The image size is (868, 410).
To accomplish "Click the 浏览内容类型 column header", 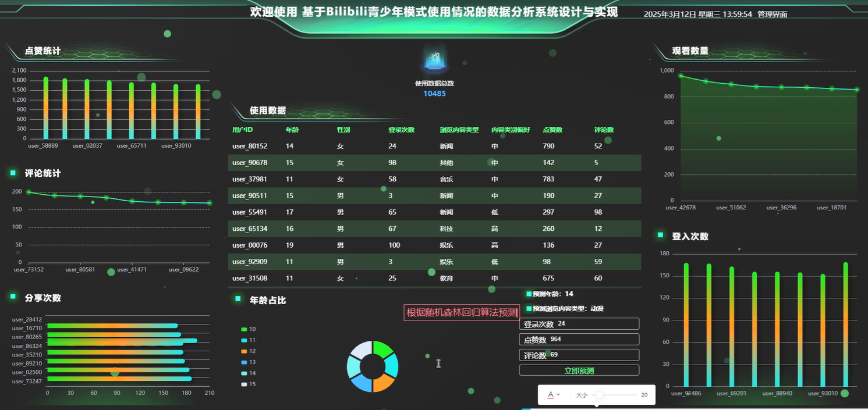I will click(459, 130).
